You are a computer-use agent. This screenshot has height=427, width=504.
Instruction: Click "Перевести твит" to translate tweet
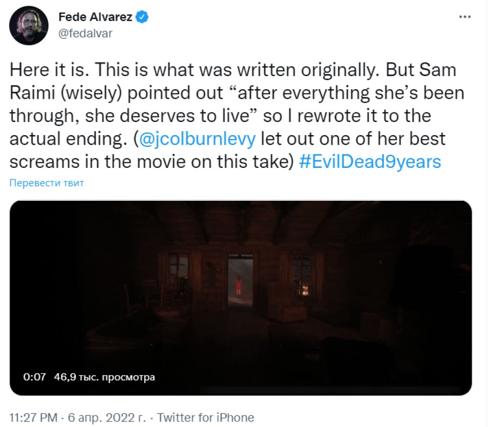[x=47, y=183]
